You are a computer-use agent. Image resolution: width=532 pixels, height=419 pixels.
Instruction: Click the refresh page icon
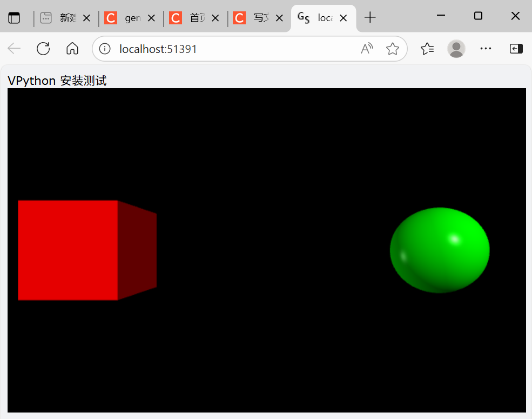pos(43,49)
